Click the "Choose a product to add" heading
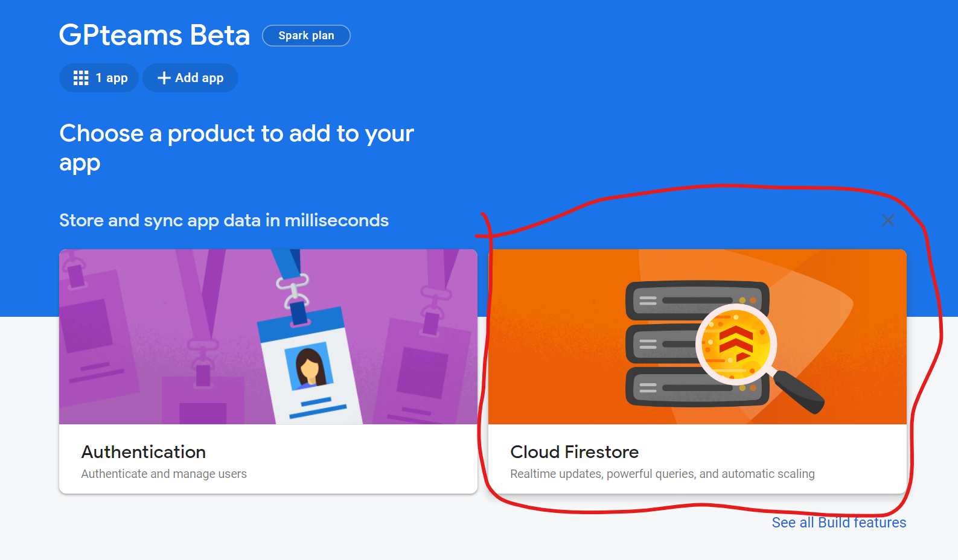Viewport: 958px width, 560px height. [x=237, y=148]
